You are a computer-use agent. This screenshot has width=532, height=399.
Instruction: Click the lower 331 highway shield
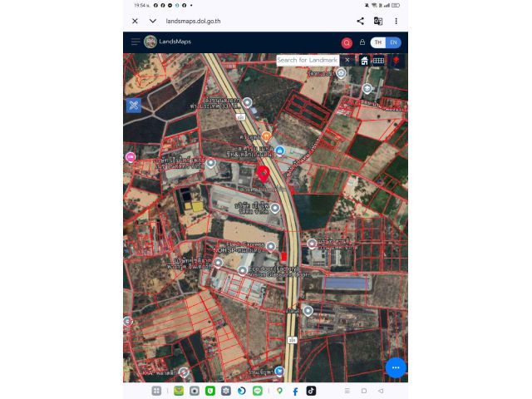[292, 340]
